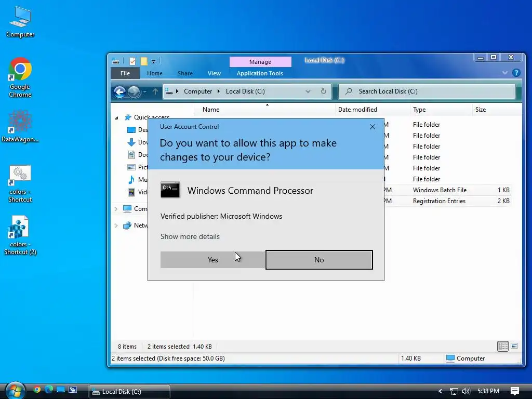Open colors - Shortcut (2) desktop icon
This screenshot has height=399, width=532.
(x=20, y=235)
